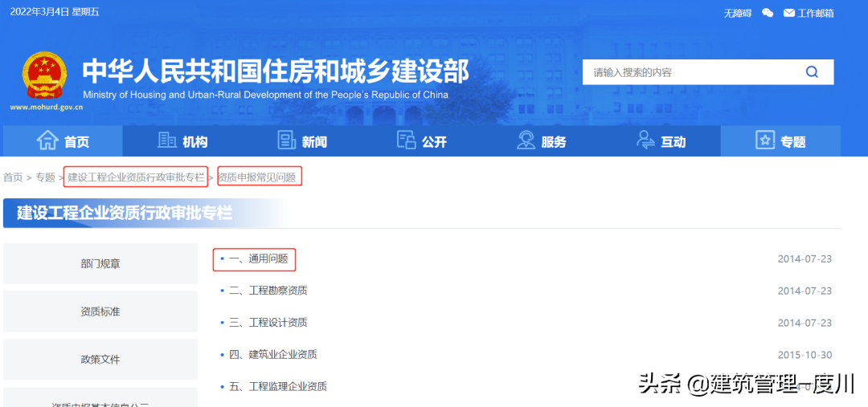Click 建设工程企业资质行政审批专栏 breadcrumb link

pos(136,177)
